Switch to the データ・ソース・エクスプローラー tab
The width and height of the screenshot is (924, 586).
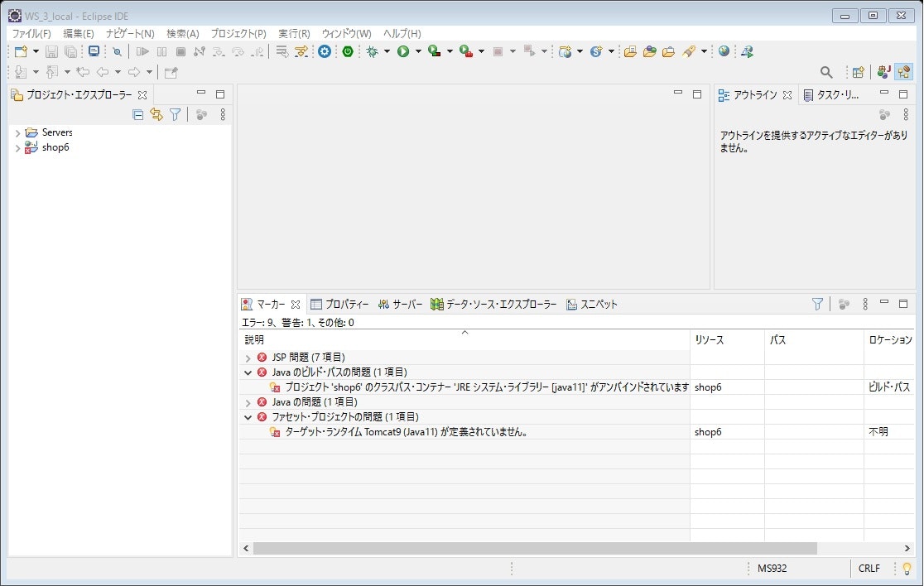coord(493,305)
